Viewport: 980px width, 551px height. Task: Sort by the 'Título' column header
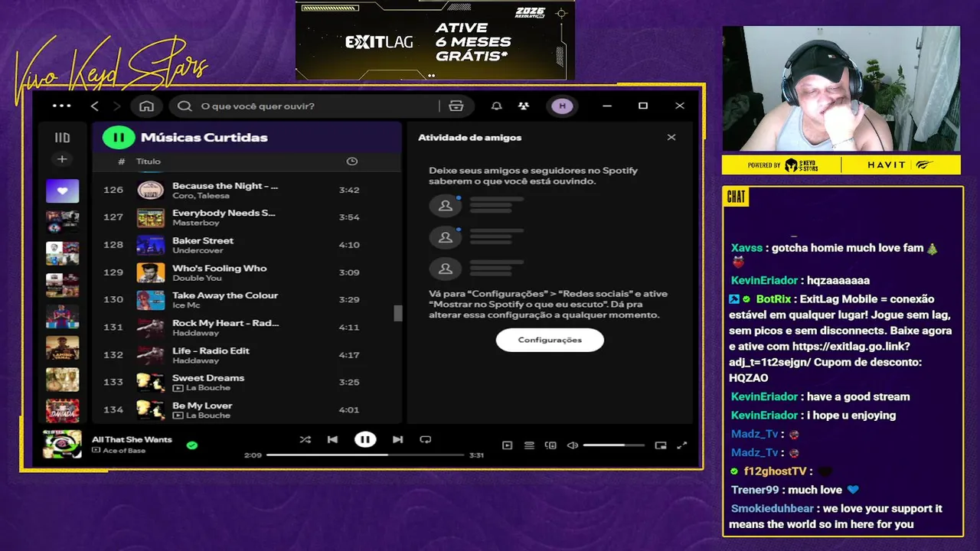point(149,161)
